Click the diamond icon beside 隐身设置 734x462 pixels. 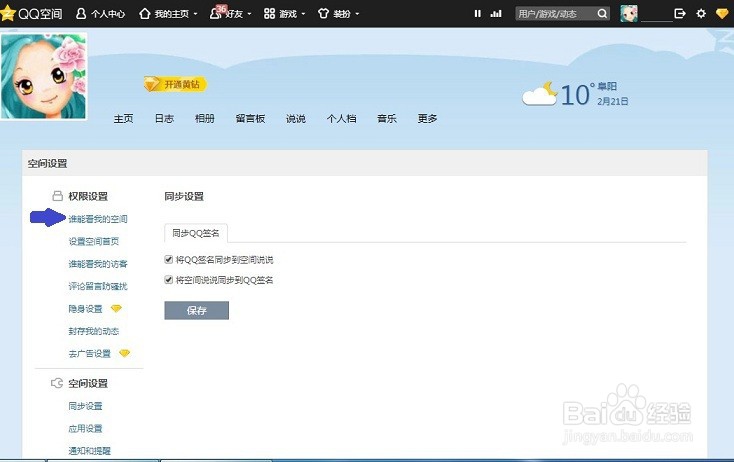(116, 308)
